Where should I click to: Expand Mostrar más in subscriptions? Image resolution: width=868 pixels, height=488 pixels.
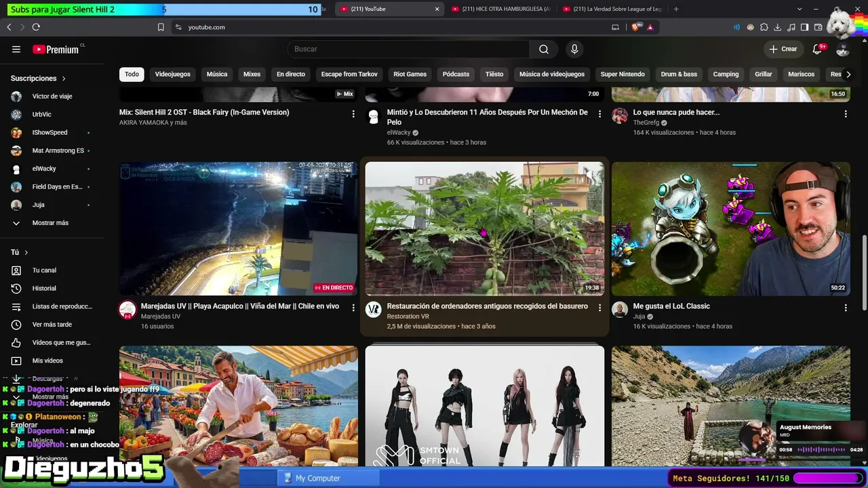tap(50, 223)
